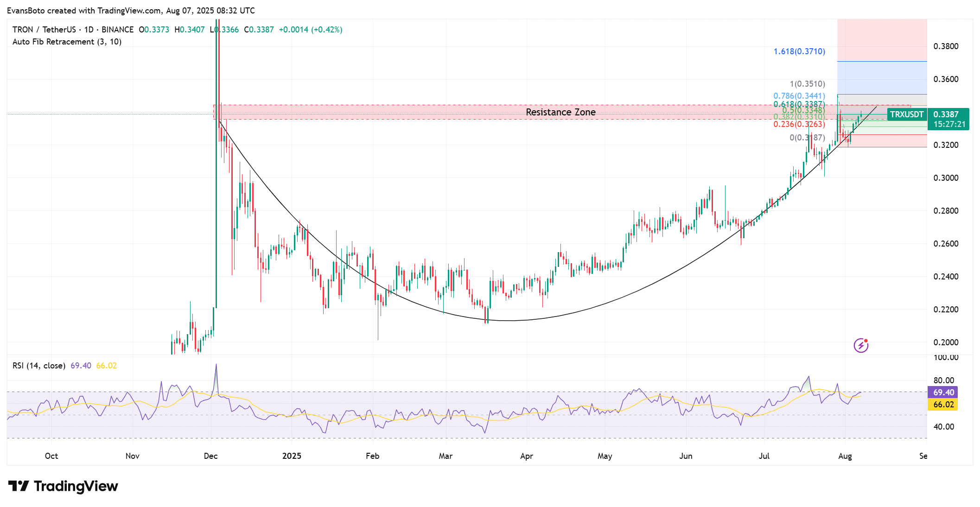Click the Aug marker on time axis
980x507 pixels.
(x=845, y=456)
